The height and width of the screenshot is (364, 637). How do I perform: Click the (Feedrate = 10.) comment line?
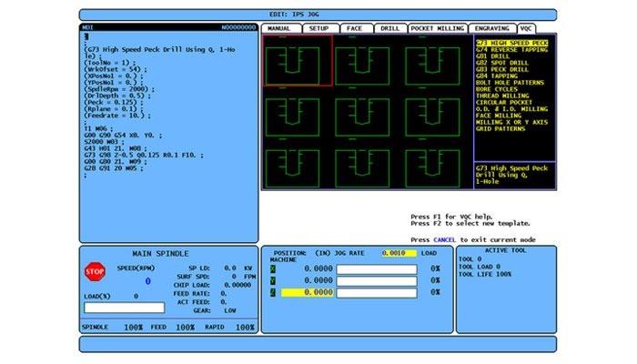(117, 116)
